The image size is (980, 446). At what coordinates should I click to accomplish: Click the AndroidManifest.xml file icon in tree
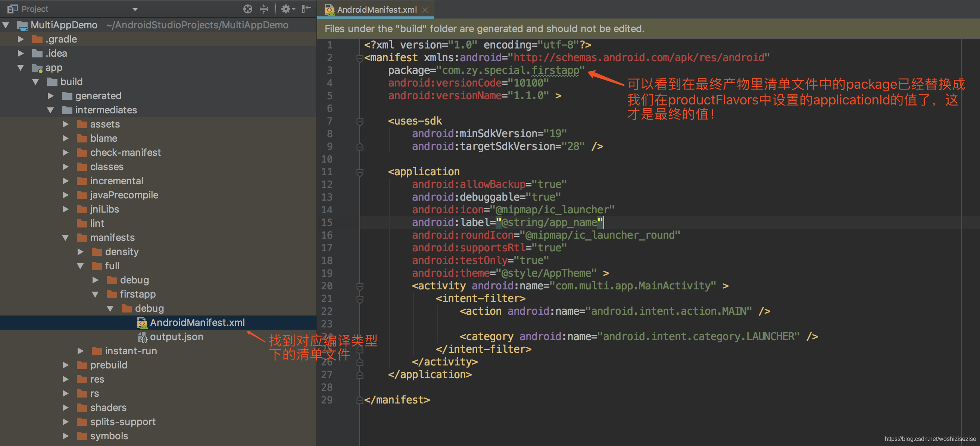(142, 323)
